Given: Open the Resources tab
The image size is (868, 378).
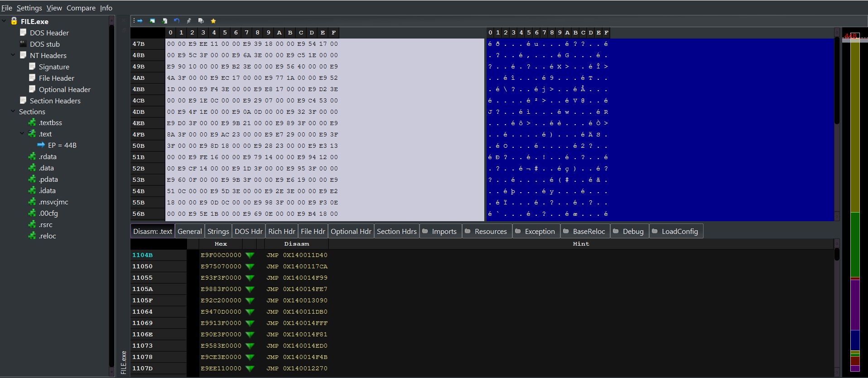Looking at the screenshot, I should coord(487,231).
